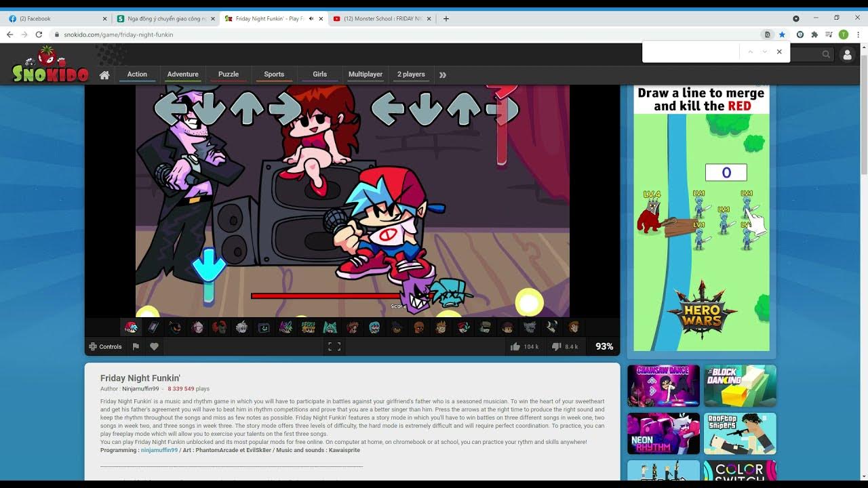This screenshot has height=488, width=868.
Task: Bookmark this page with star icon
Action: [x=782, y=35]
